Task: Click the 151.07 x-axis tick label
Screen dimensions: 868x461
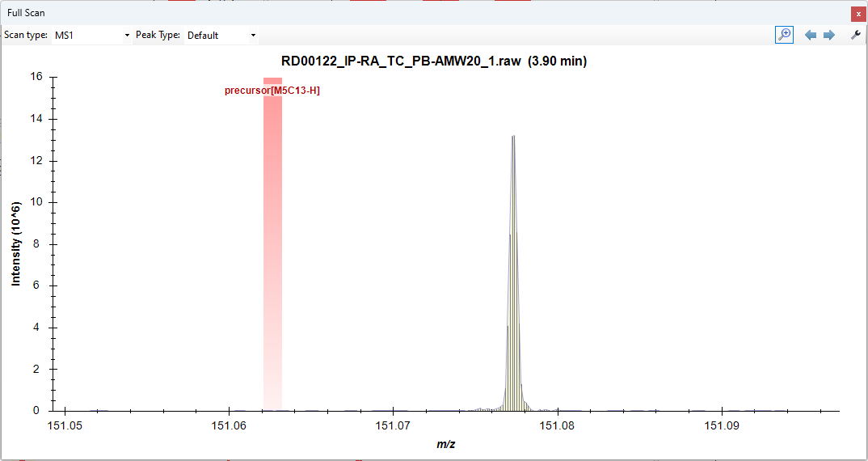Action: coord(393,425)
